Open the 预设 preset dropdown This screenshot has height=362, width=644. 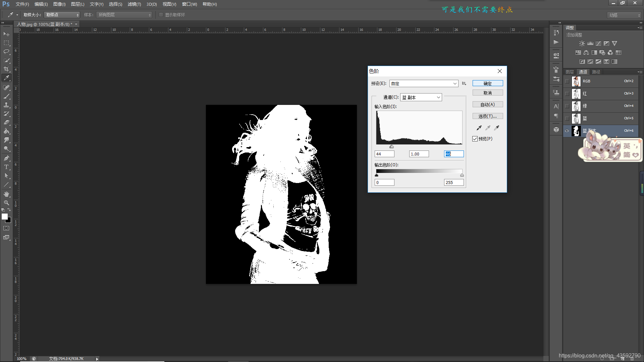click(x=424, y=83)
